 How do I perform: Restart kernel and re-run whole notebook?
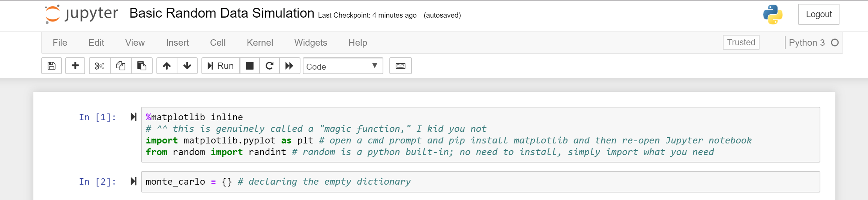click(289, 66)
